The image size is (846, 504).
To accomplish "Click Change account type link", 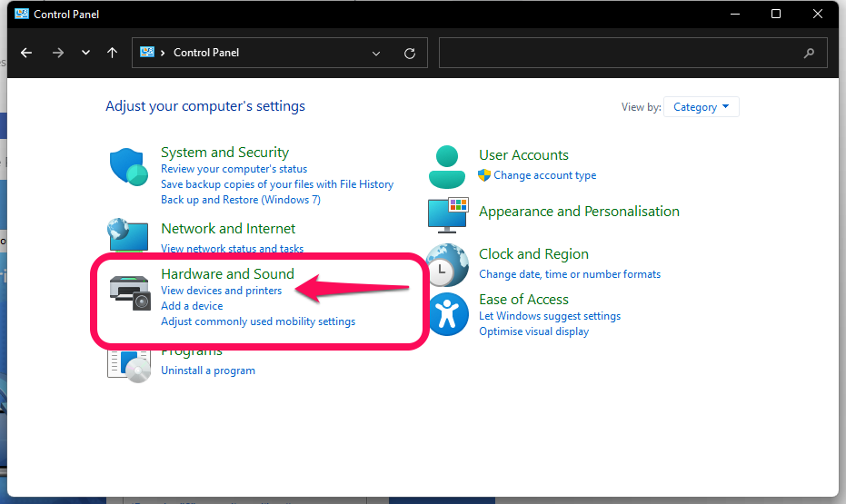I will (544, 175).
